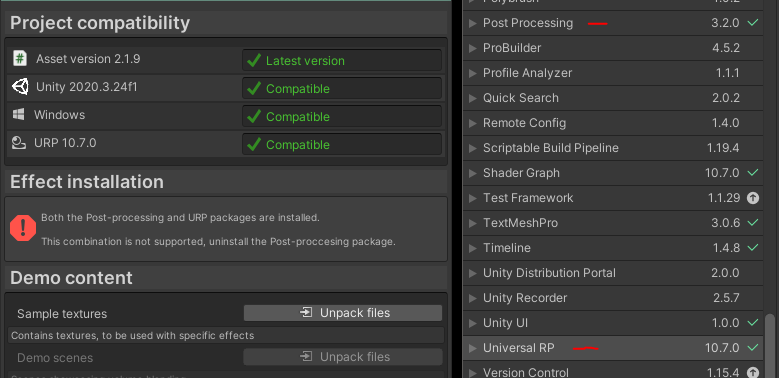Expand the TextMeshPro package entry
Viewport: 779px width, 378px height.
pyautogui.click(x=472, y=223)
